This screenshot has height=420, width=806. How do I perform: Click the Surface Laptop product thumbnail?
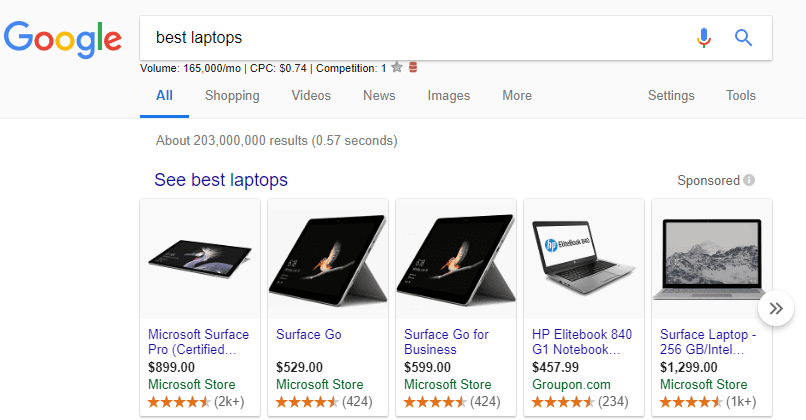(711, 259)
